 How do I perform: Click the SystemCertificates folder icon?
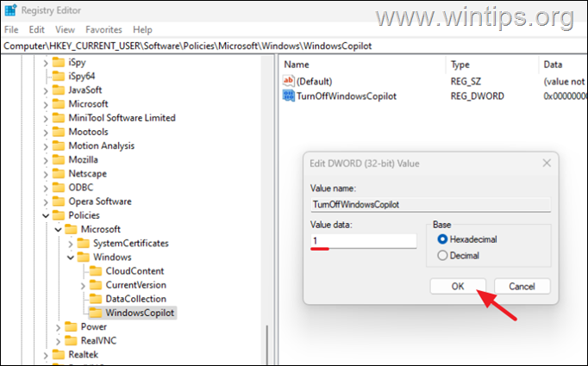click(x=83, y=243)
